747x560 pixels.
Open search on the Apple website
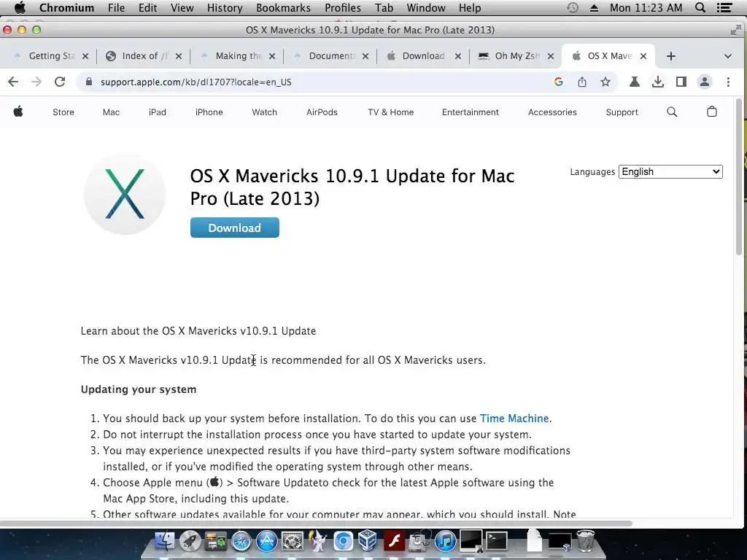(672, 112)
